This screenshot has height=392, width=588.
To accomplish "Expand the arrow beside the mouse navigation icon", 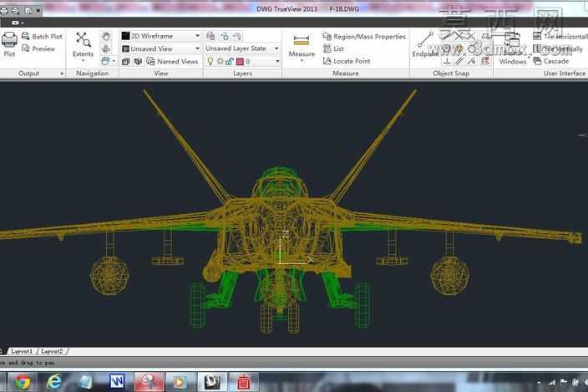I will pos(114,61).
